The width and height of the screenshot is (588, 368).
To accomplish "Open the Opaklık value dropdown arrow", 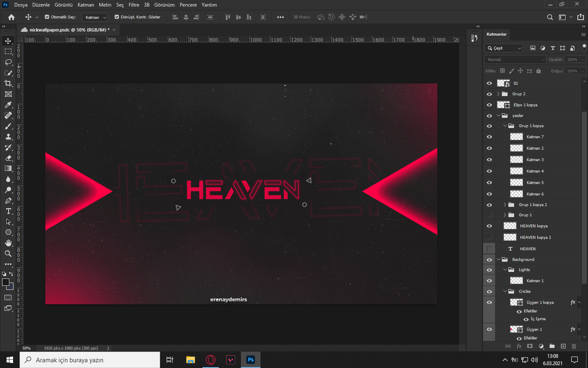I will (x=583, y=59).
